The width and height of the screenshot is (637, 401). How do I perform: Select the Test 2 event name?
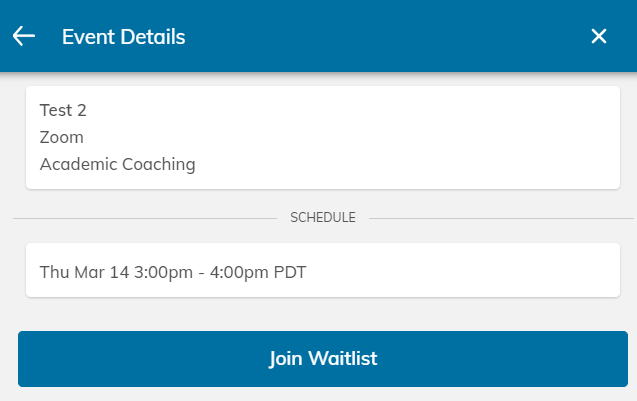click(x=63, y=110)
